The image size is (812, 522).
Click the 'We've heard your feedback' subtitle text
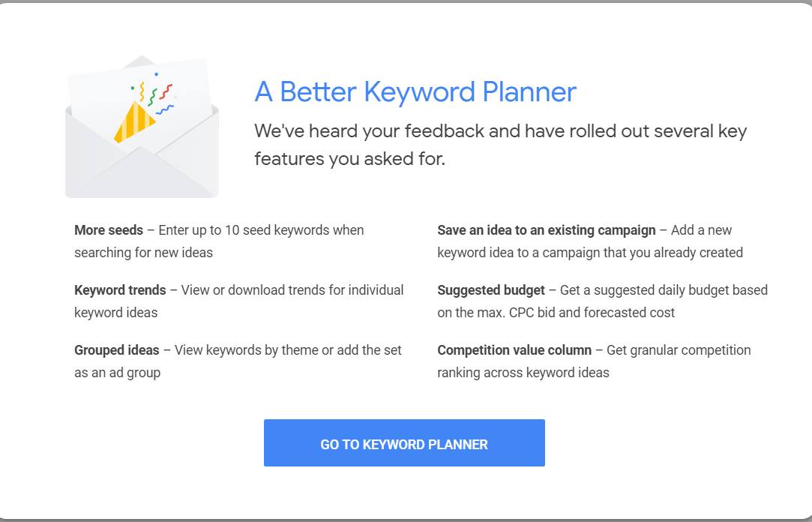coord(500,131)
